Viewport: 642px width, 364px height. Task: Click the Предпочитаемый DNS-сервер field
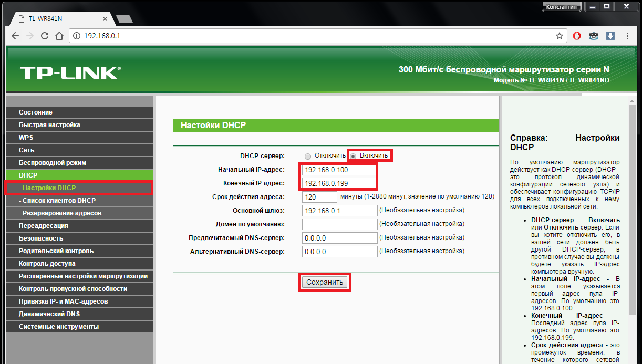pos(339,238)
